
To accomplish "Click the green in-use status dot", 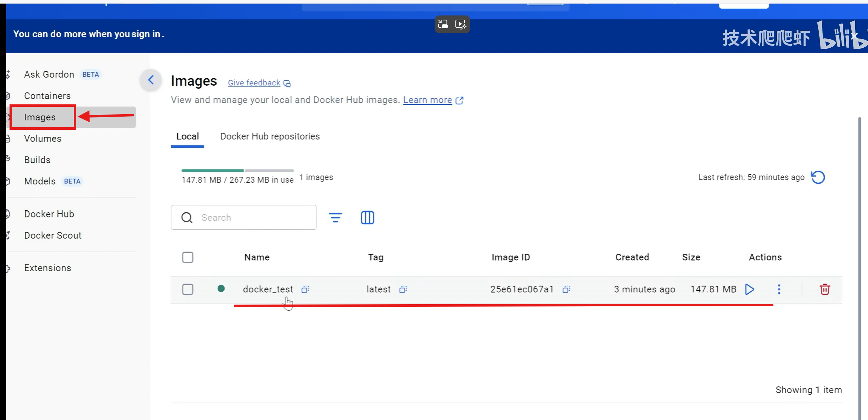I will click(x=221, y=289).
